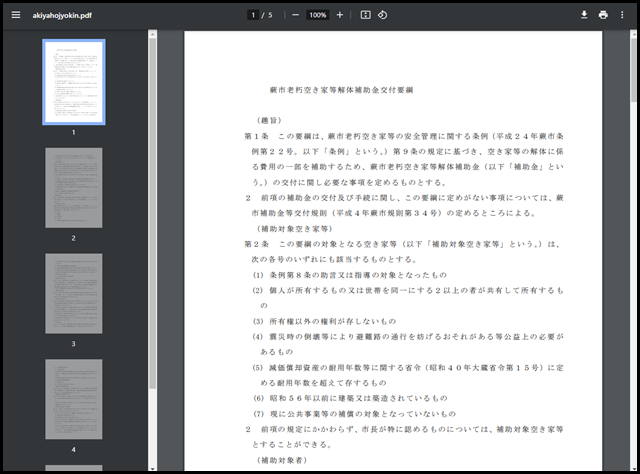The width and height of the screenshot is (640, 474).
Task: Click item "(7) 現に公共事業等" line
Action: click(x=354, y=414)
